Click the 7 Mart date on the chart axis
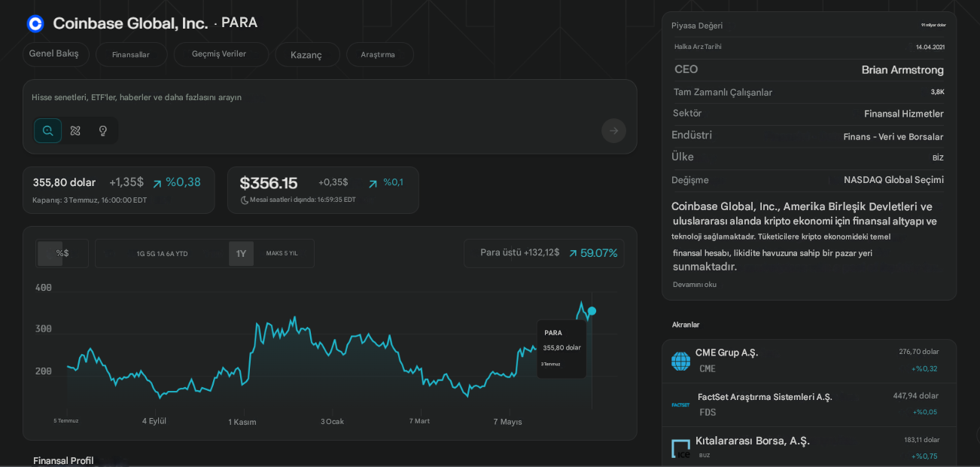Image resolution: width=980 pixels, height=467 pixels. (419, 421)
